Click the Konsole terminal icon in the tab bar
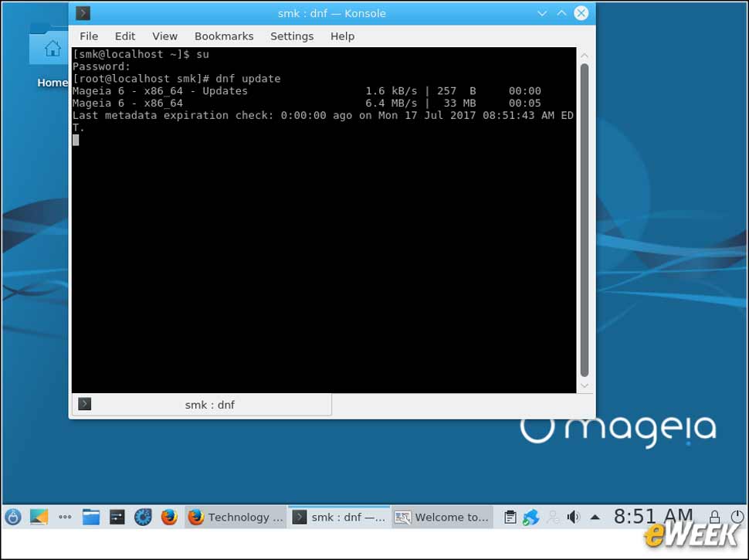749x560 pixels. 84,404
